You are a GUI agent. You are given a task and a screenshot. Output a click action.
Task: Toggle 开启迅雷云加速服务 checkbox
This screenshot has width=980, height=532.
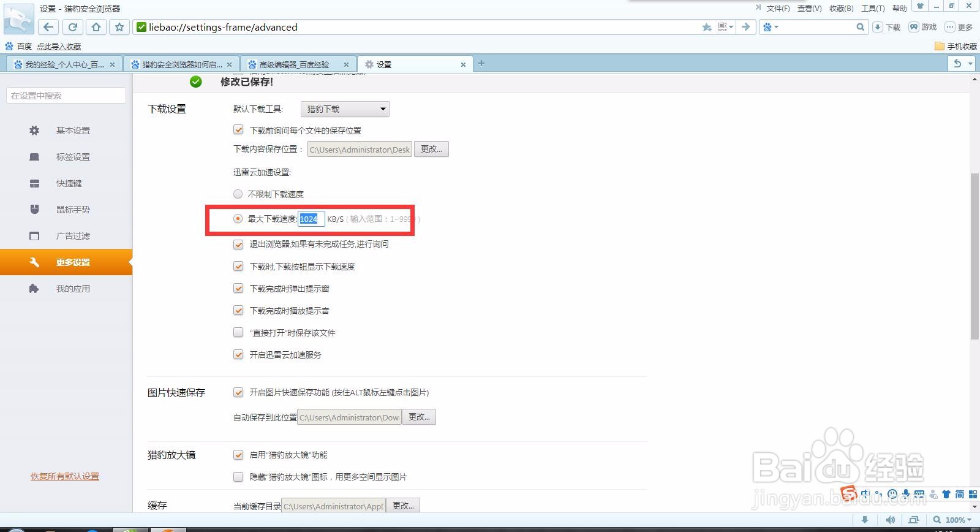238,355
